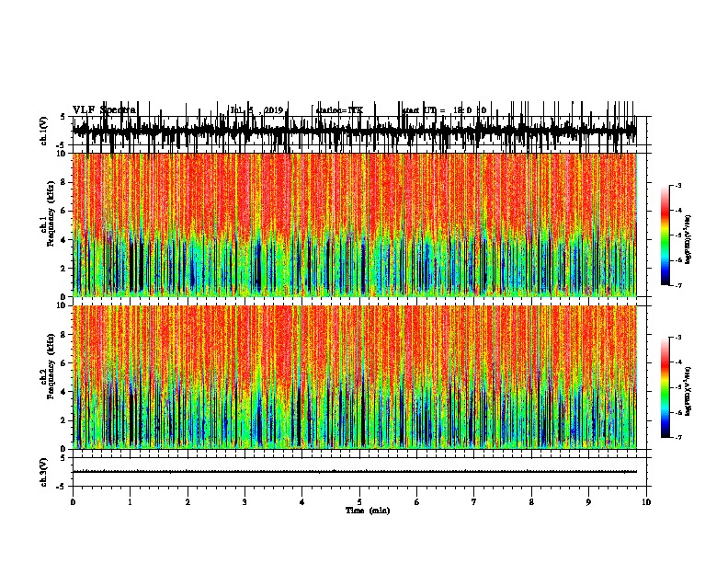Select the ch.1 color bar log(PSD) label

tap(688, 240)
